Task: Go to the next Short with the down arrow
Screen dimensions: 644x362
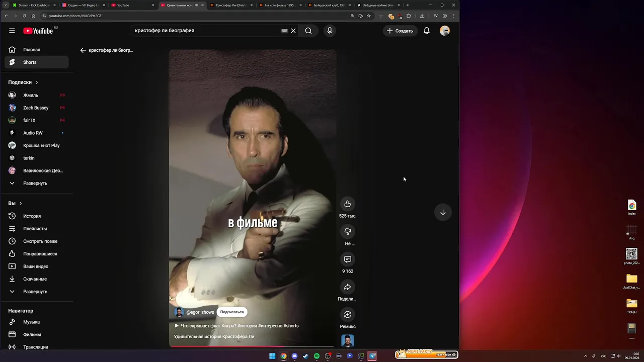Action: [x=443, y=212]
